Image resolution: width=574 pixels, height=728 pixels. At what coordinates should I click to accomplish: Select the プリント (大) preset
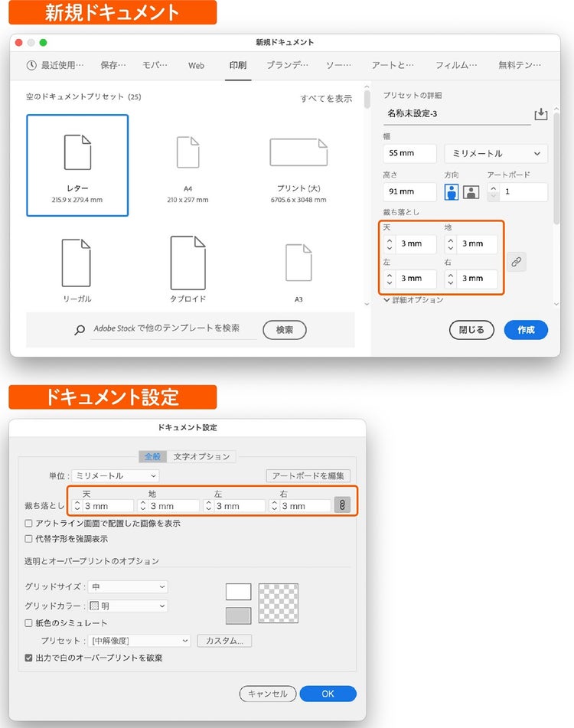pyautogui.click(x=298, y=169)
